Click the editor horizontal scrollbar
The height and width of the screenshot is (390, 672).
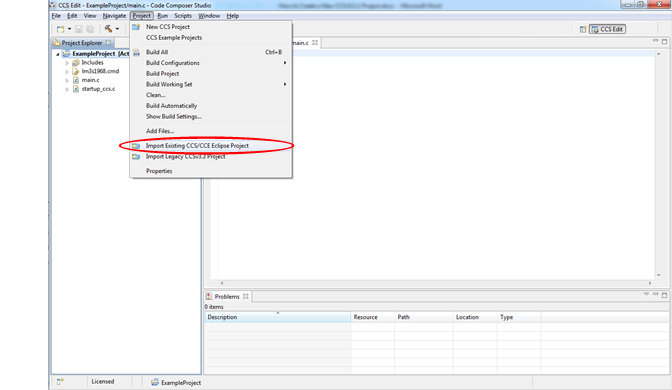435,283
